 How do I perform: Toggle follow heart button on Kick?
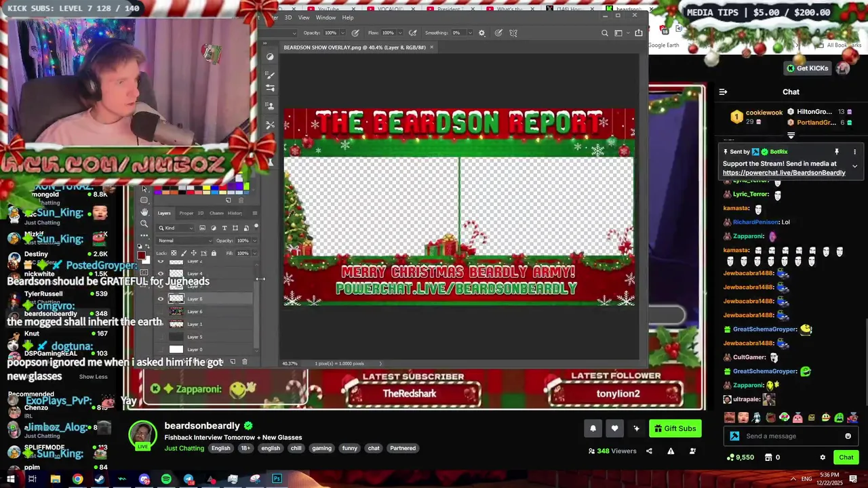coord(614,428)
